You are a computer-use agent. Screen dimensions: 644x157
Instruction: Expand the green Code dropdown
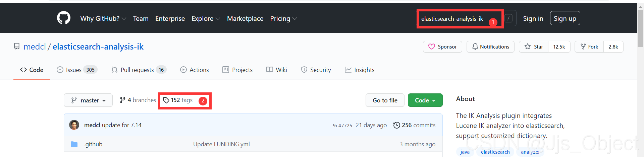(425, 100)
